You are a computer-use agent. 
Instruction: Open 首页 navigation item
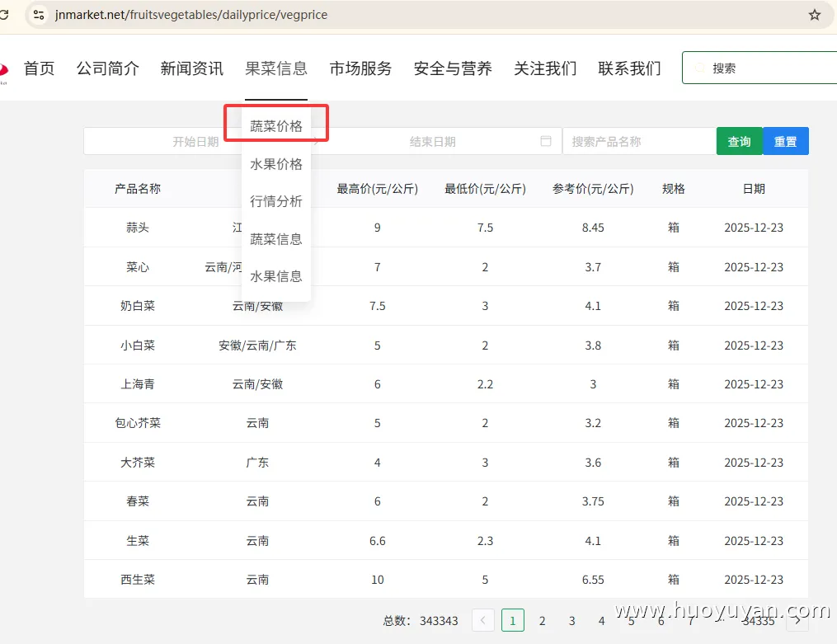pos(39,68)
